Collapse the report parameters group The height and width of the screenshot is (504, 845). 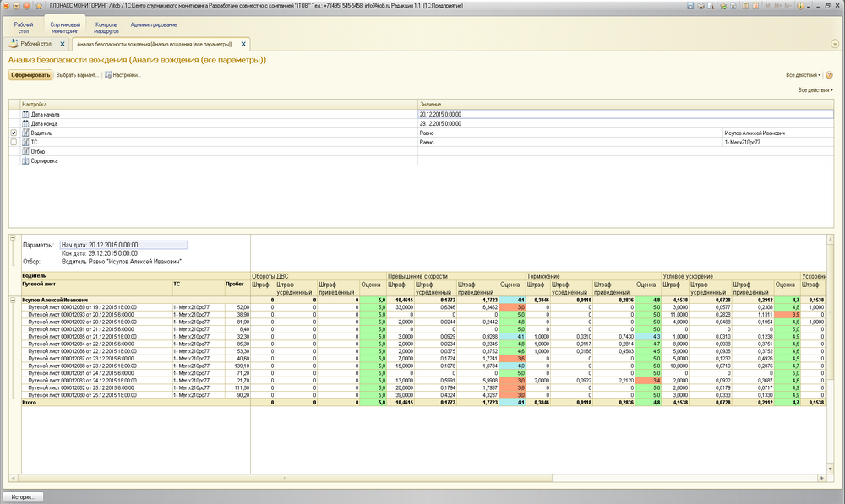pyautogui.click(x=13, y=237)
